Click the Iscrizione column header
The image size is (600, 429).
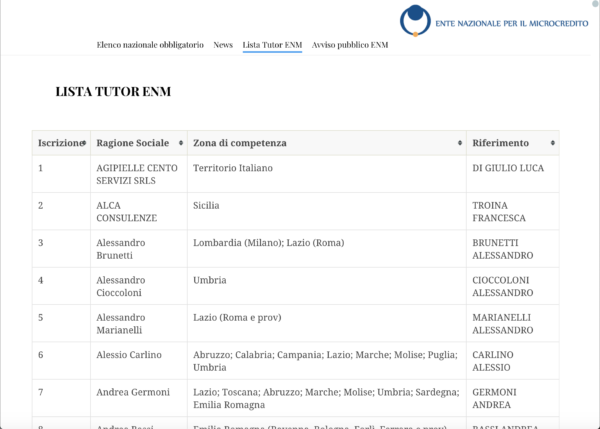coord(61,143)
